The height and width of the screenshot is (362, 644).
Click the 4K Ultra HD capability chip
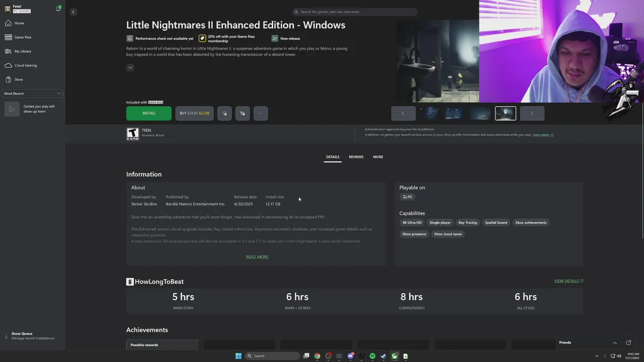click(412, 223)
